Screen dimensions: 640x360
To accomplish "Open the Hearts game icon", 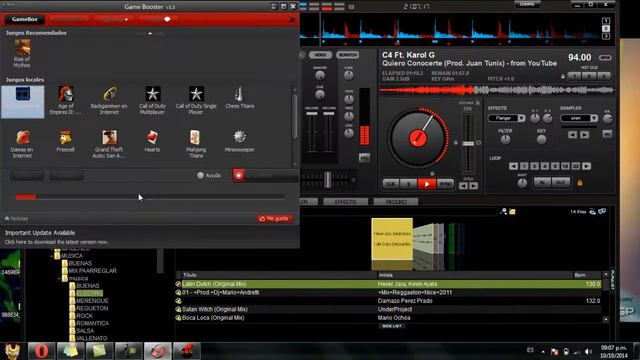I will [x=152, y=141].
